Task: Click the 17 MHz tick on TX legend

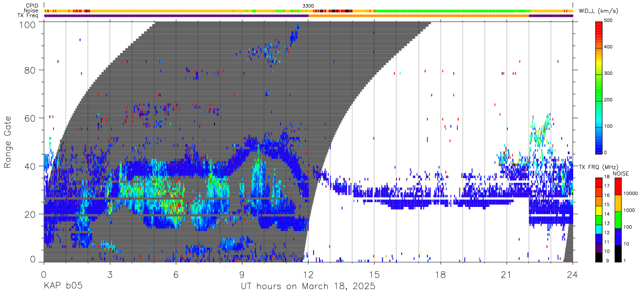Action: [x=607, y=186]
